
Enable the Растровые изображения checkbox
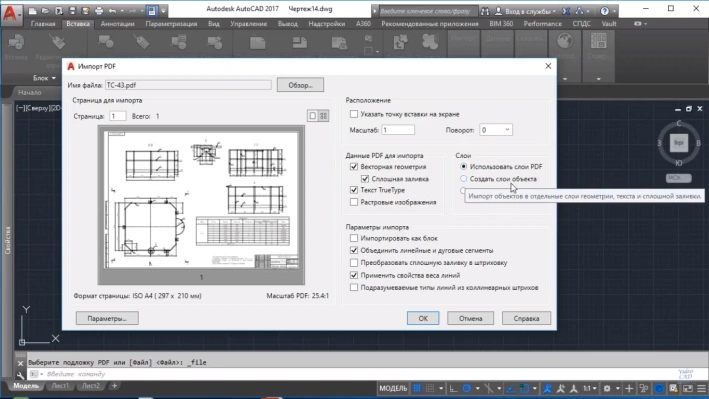point(354,202)
